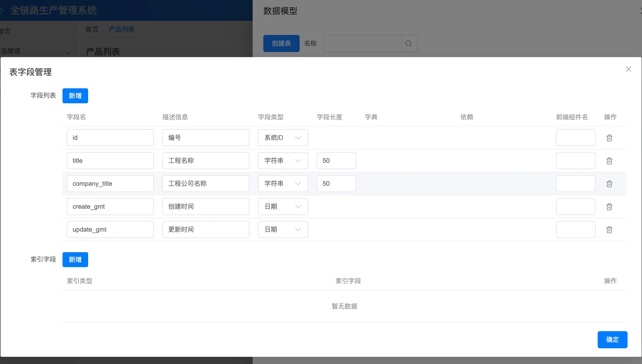This screenshot has height=364, width=642.
Task: Click the search magnifier icon beside 名称
Action: (x=409, y=43)
